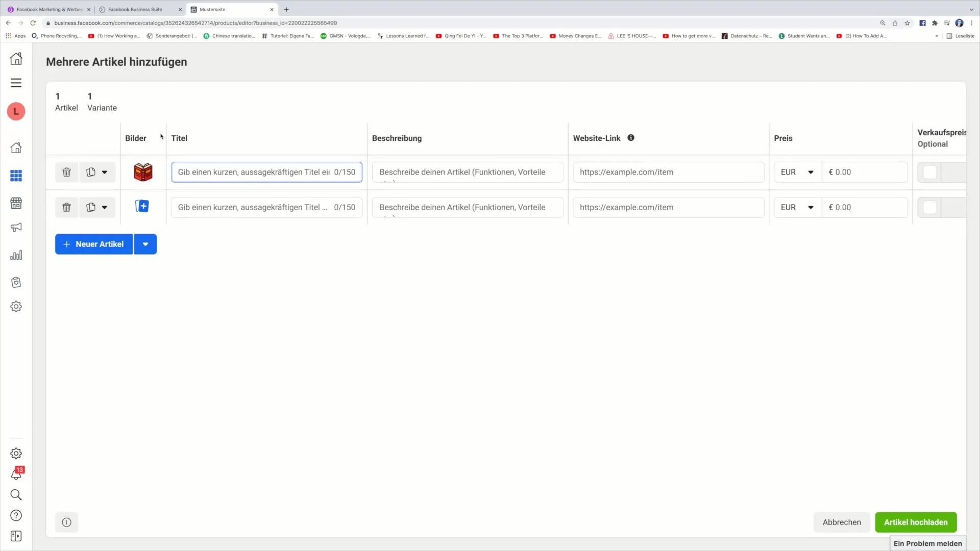This screenshot has height=551, width=980.
Task: Click first row title input field
Action: 266,172
